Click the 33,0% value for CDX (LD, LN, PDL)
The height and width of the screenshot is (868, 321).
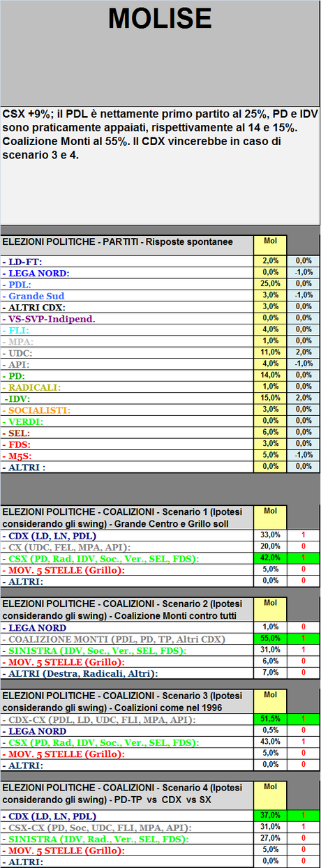click(270, 535)
